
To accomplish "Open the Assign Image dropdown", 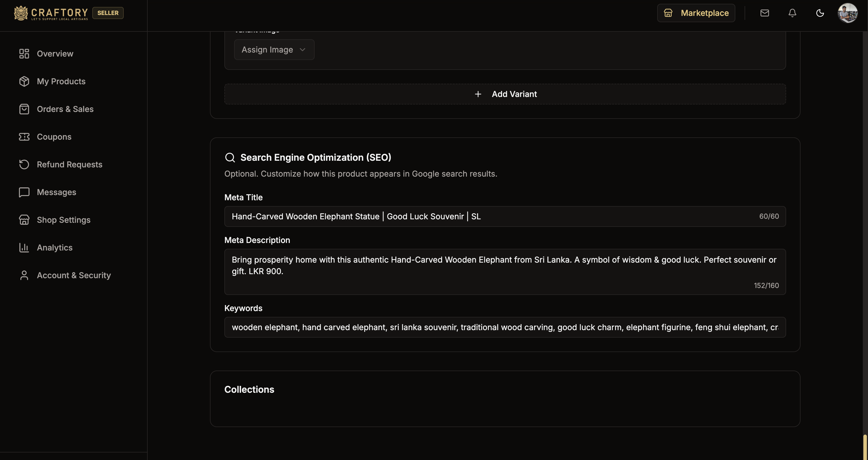I will coord(274,50).
